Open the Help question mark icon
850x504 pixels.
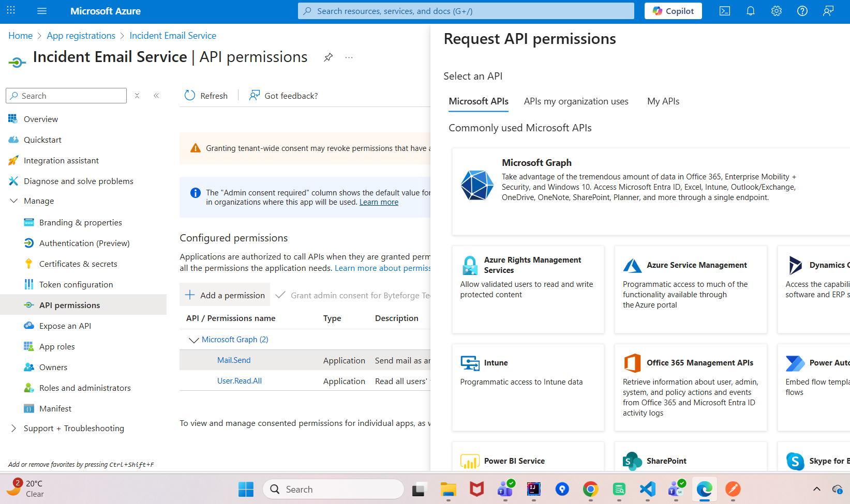802,11
